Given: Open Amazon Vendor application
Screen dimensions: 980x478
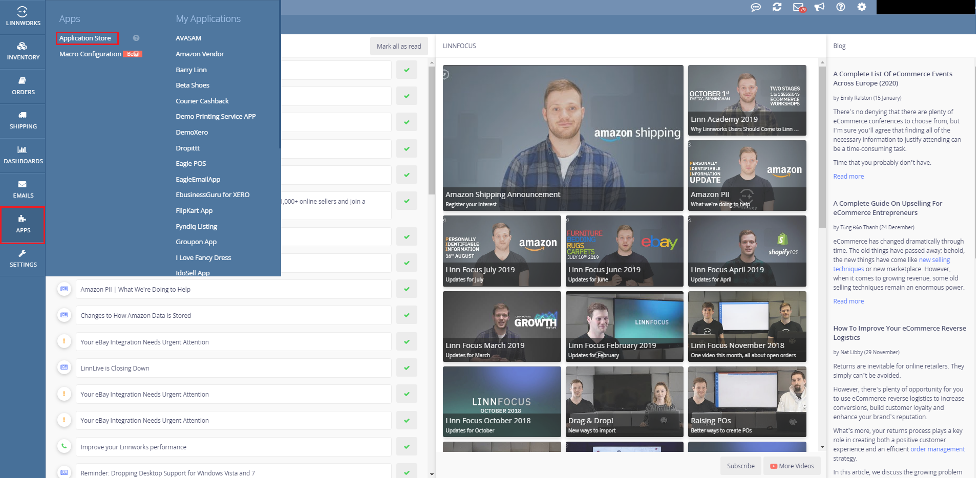Looking at the screenshot, I should pyautogui.click(x=200, y=54).
